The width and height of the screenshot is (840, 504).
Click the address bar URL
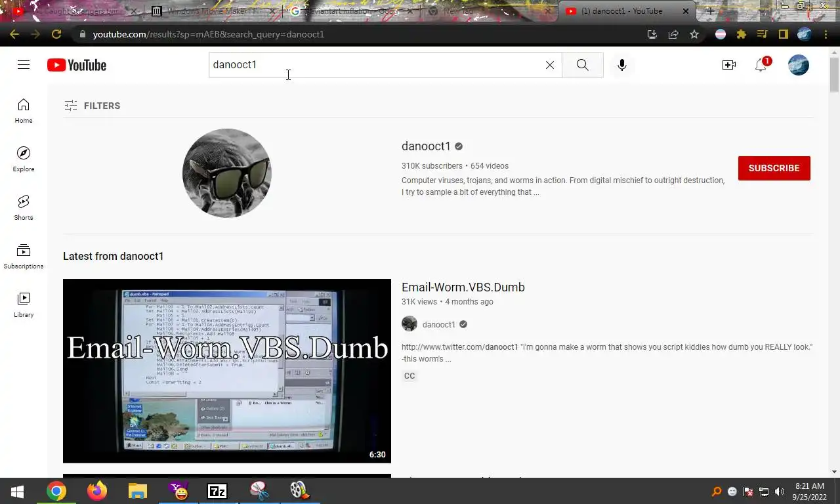[209, 34]
